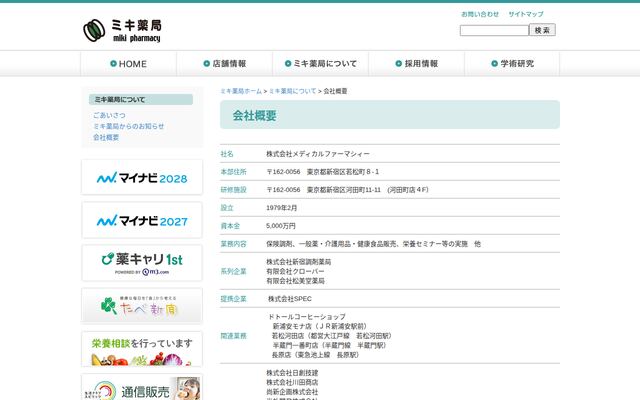This screenshot has width=640, height=400.
Task: Open the 薬キャリ 1st banner
Action: (142, 263)
